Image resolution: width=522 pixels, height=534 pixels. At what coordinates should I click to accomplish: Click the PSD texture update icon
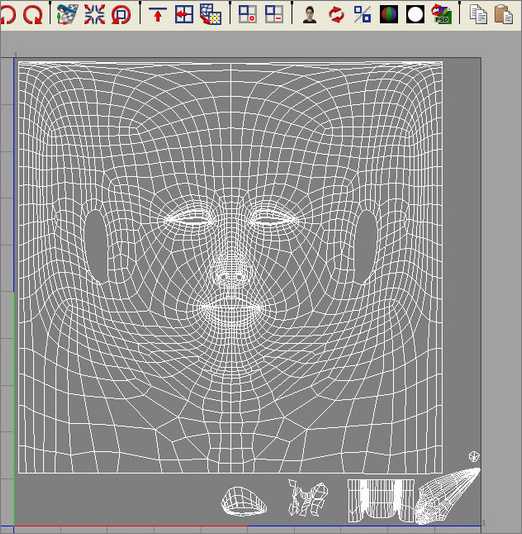(x=442, y=15)
